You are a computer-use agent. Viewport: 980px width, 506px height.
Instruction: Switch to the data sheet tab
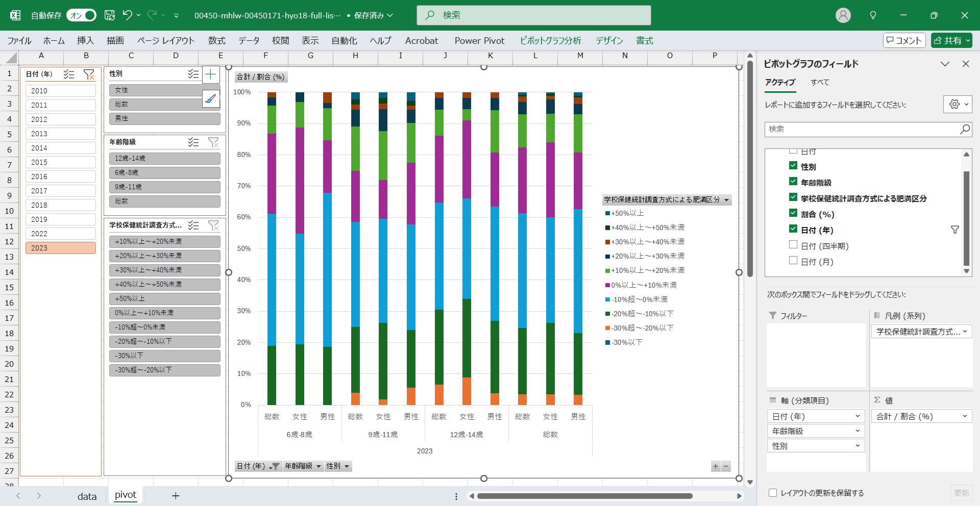point(87,496)
